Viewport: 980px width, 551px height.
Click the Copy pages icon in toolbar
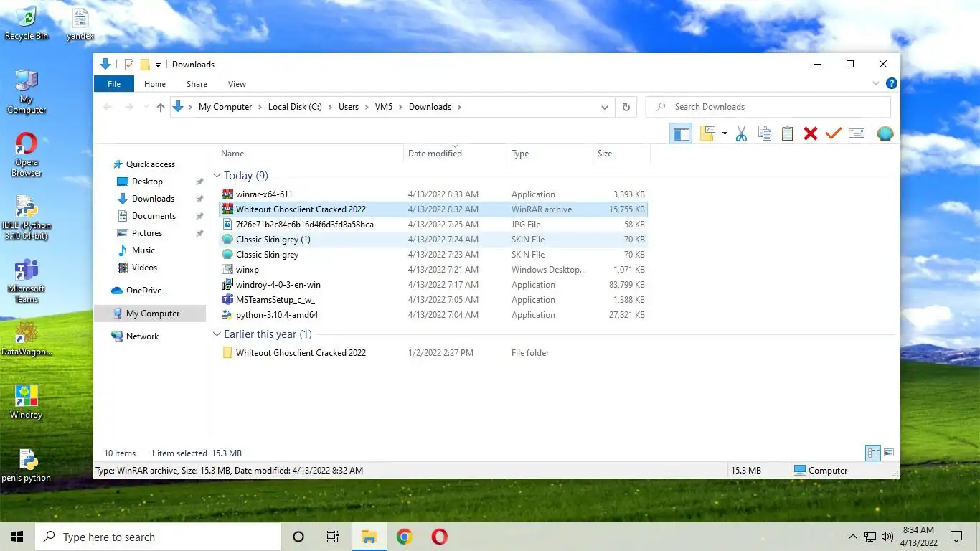tap(765, 133)
